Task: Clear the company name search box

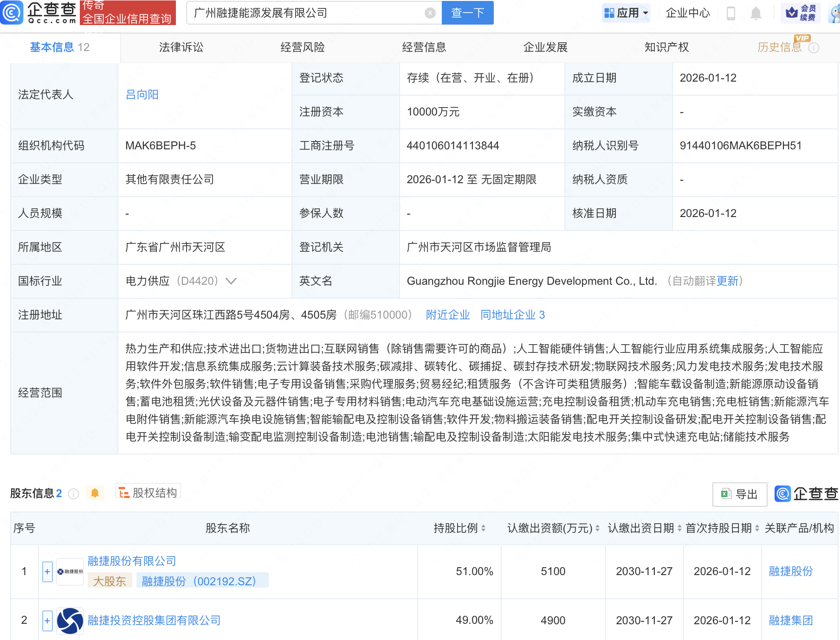Action: pyautogui.click(x=430, y=13)
